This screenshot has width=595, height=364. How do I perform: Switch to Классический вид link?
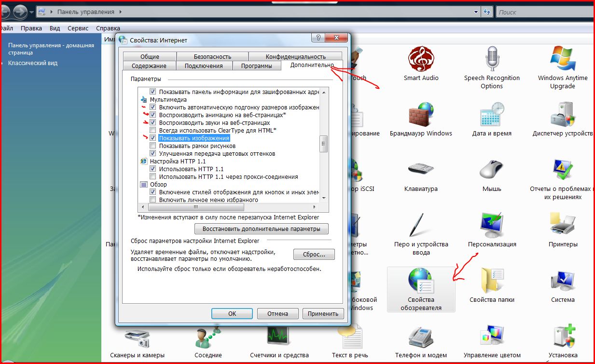(x=33, y=63)
